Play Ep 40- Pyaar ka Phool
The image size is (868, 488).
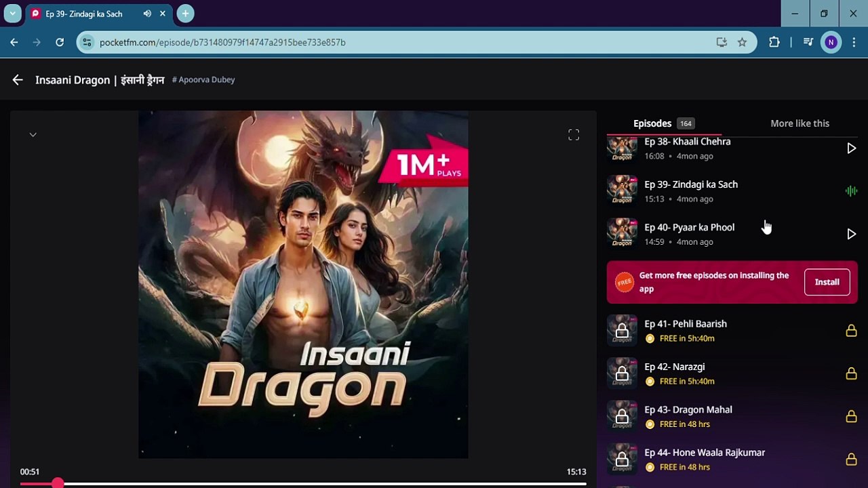click(x=851, y=234)
